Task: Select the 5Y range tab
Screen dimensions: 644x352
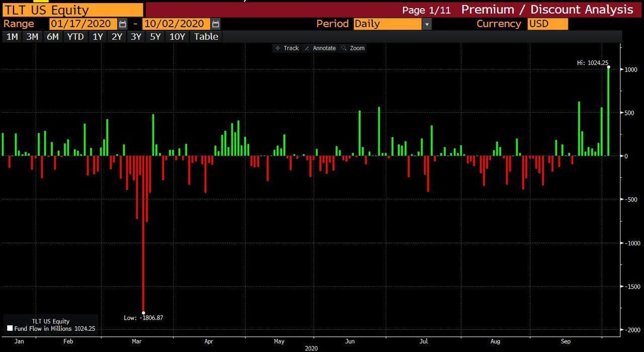Action: (x=155, y=36)
